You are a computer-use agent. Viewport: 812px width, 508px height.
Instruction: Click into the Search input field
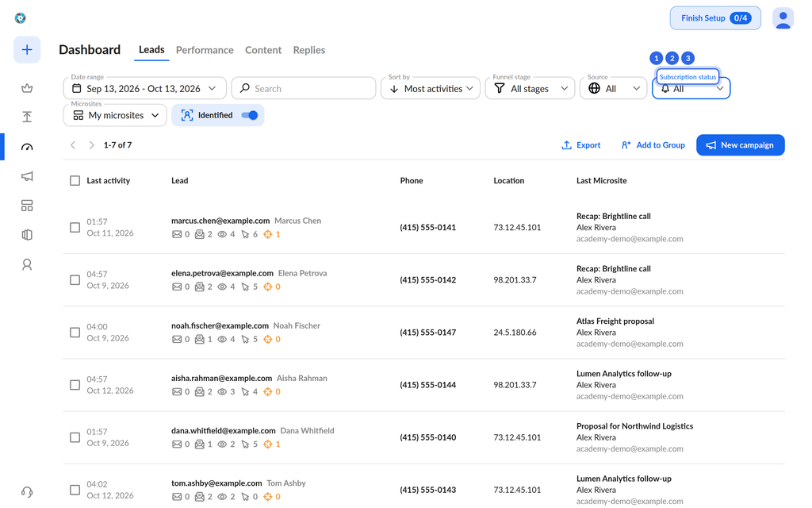(304, 88)
